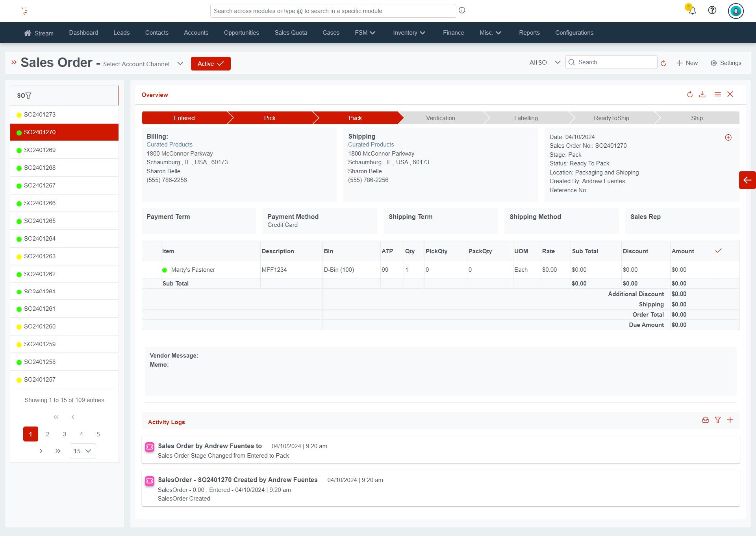The image size is (756, 536).
Task: Open the inbox icon in Activity Logs
Action: 705,420
